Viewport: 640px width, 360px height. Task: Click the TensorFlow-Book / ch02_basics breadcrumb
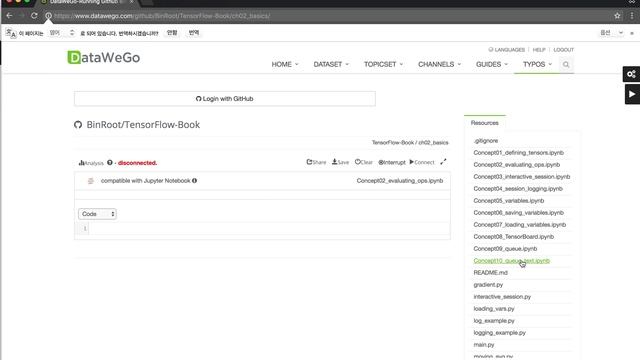click(x=410, y=142)
